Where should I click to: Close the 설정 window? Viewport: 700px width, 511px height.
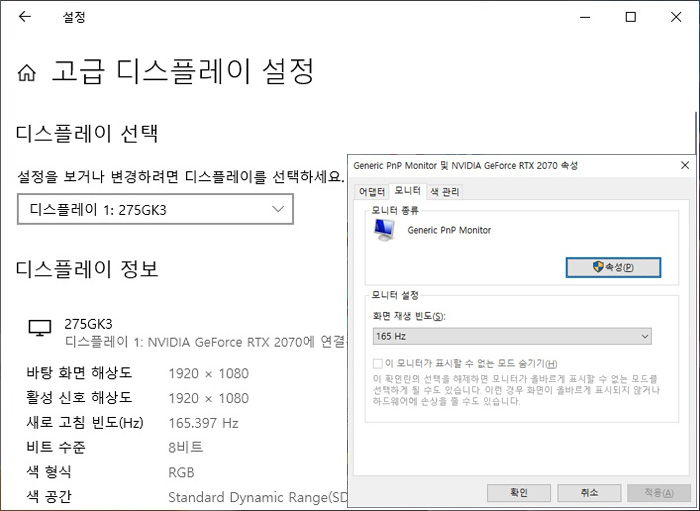677,17
